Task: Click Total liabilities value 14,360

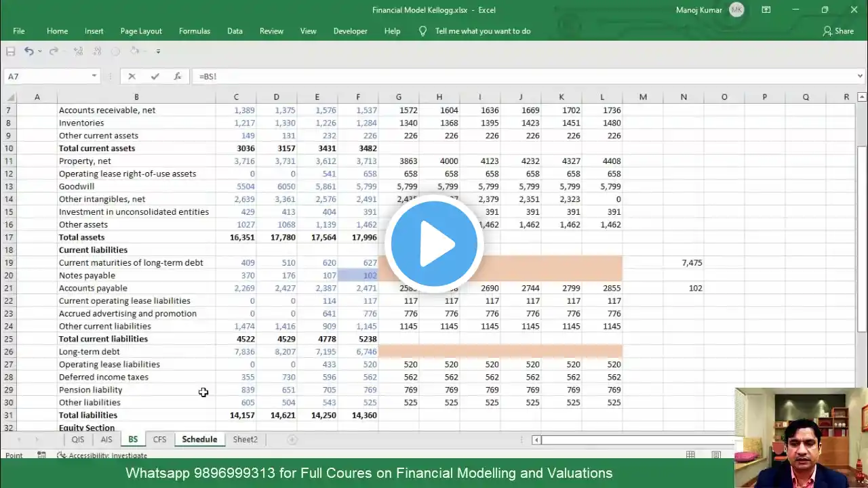Action: click(358, 415)
